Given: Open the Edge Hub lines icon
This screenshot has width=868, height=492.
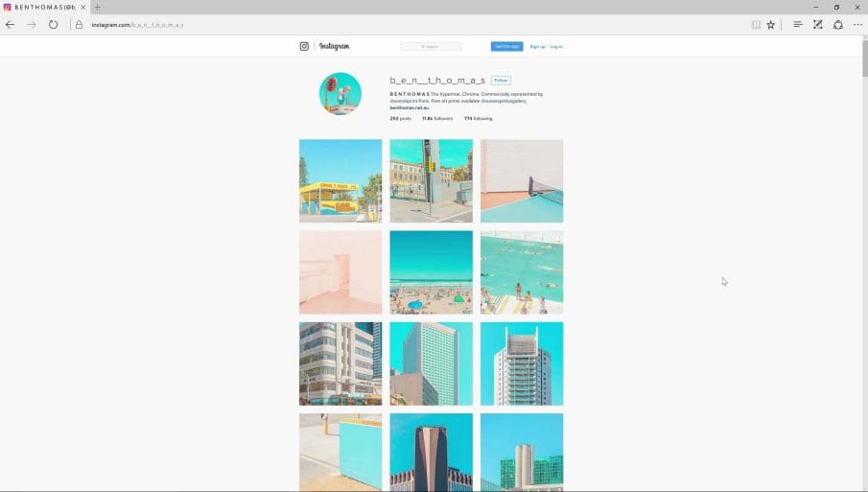Looking at the screenshot, I should point(798,25).
